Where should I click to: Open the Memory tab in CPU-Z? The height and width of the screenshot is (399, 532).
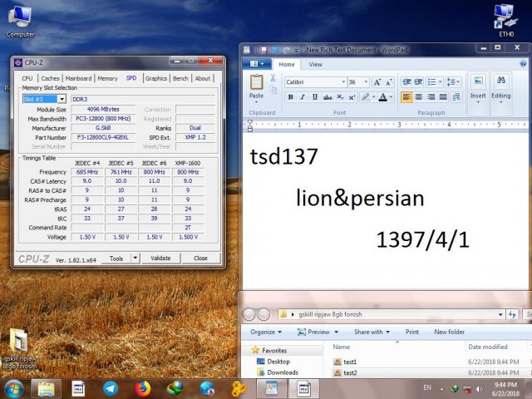click(x=107, y=78)
